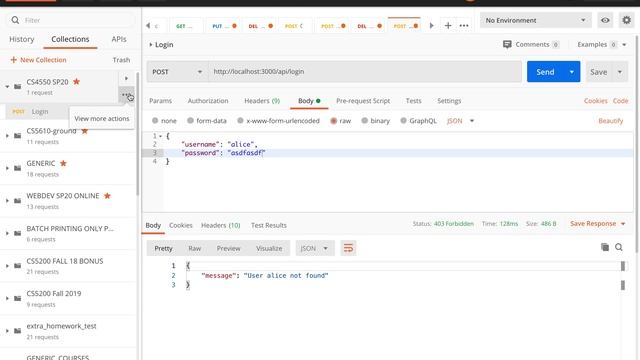Open the response JSON format dropdown
640x360 pixels.
point(314,248)
